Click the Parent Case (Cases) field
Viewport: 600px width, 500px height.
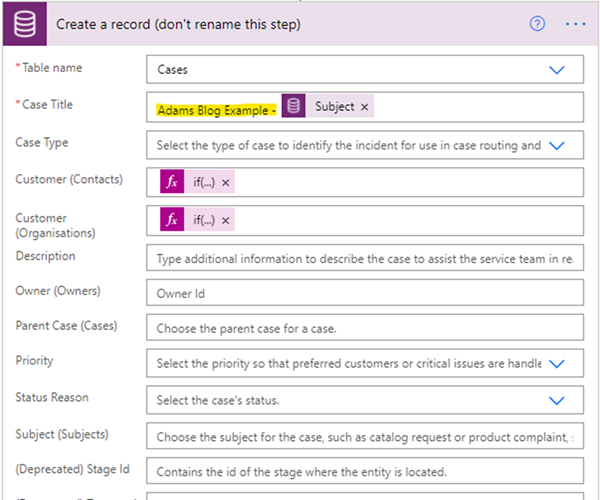point(365,328)
